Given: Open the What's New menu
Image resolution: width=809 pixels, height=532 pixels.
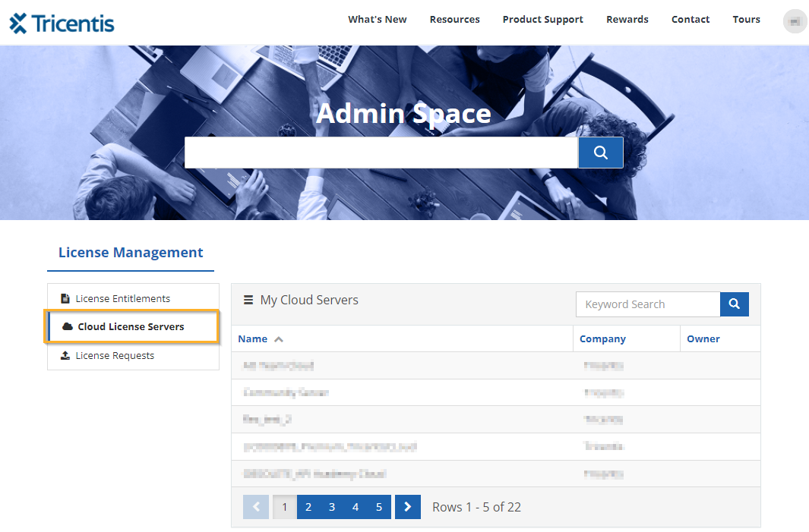Looking at the screenshot, I should pyautogui.click(x=378, y=20).
